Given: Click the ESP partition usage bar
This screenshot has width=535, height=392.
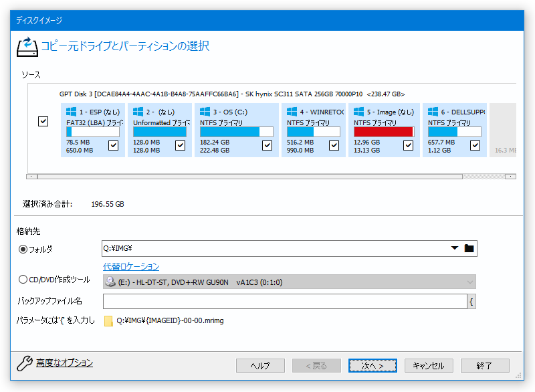Looking at the screenshot, I should point(93,132).
